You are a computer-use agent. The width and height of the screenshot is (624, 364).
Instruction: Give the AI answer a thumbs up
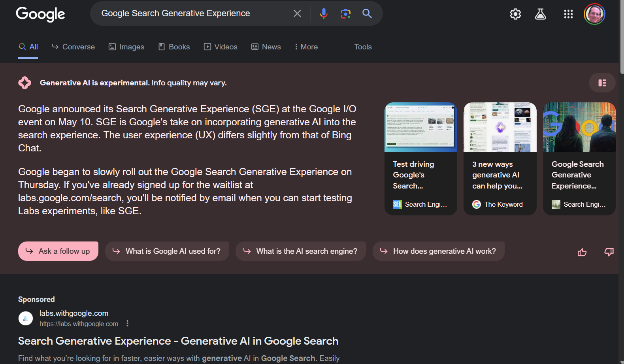[x=582, y=252]
